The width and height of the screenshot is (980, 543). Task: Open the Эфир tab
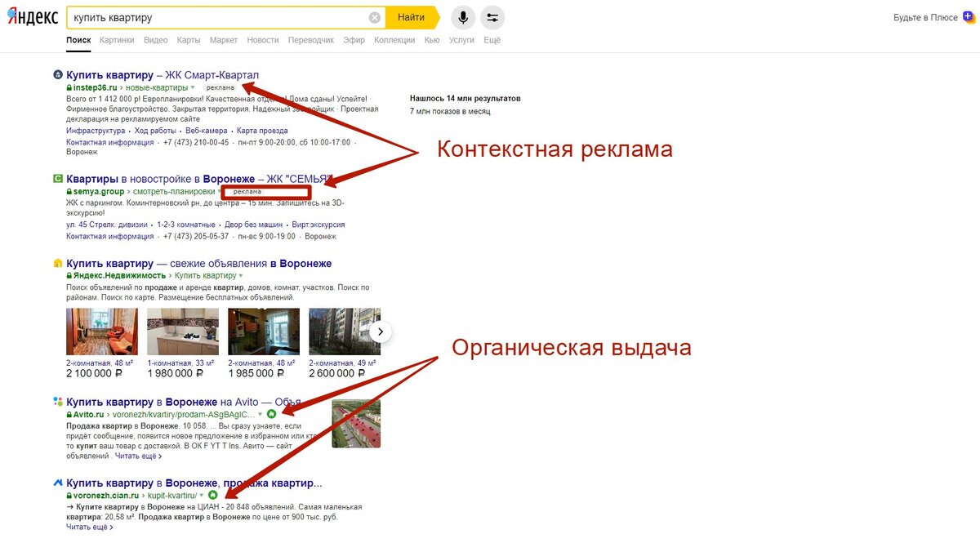coord(354,40)
